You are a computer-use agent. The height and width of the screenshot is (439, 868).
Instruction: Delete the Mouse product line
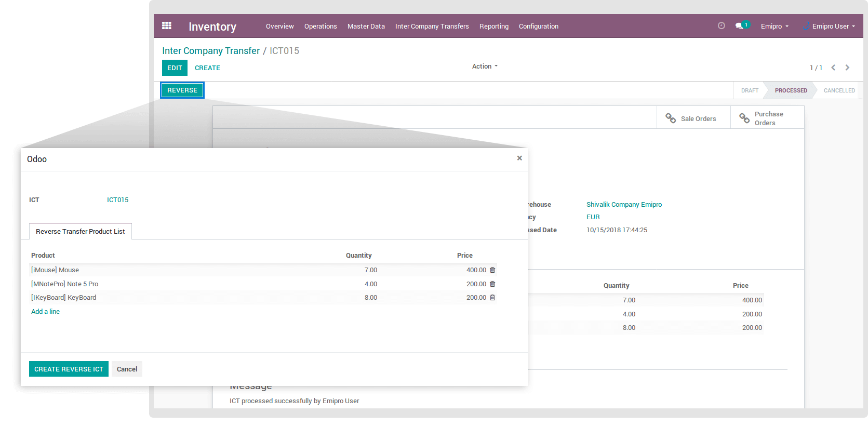click(x=492, y=270)
